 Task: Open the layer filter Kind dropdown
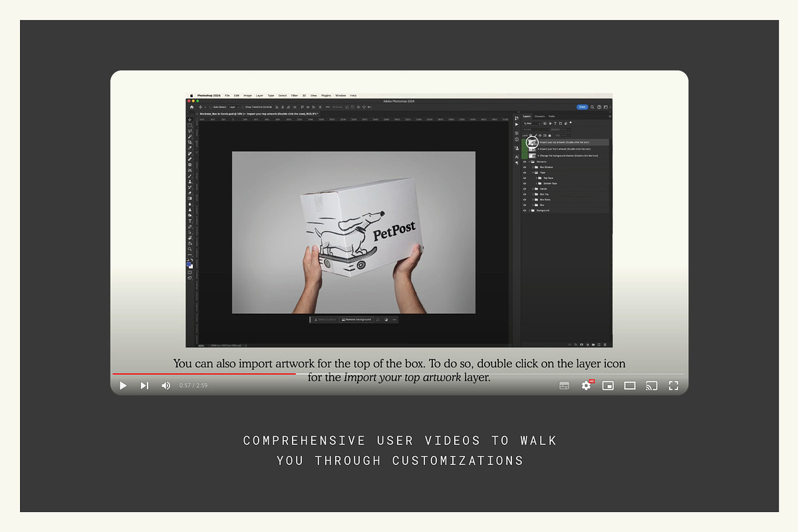pos(532,124)
